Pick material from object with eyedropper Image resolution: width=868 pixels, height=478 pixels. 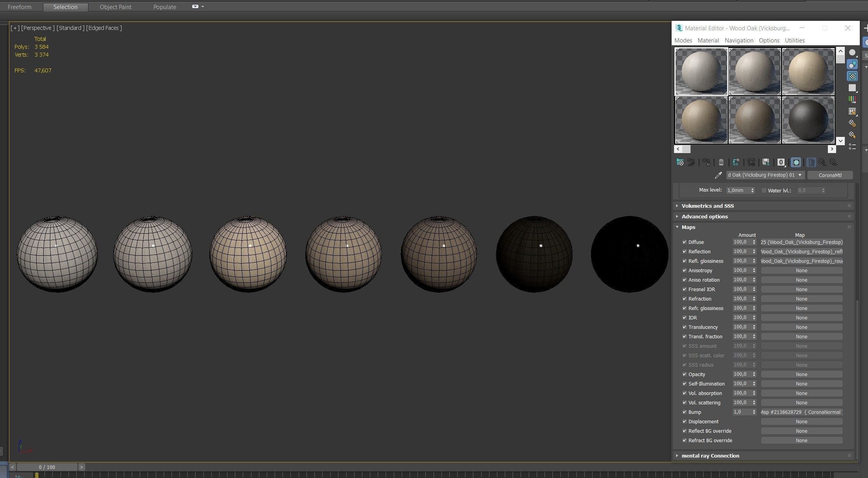pyautogui.click(x=718, y=175)
